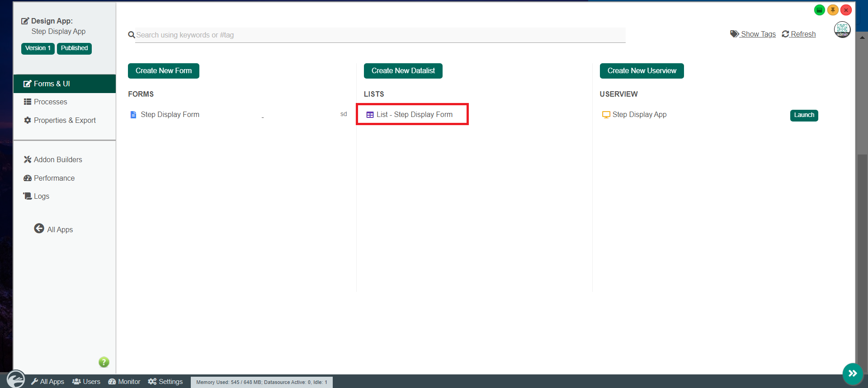
Task: Click the back arrow icon beside All Apps
Action: (39, 229)
